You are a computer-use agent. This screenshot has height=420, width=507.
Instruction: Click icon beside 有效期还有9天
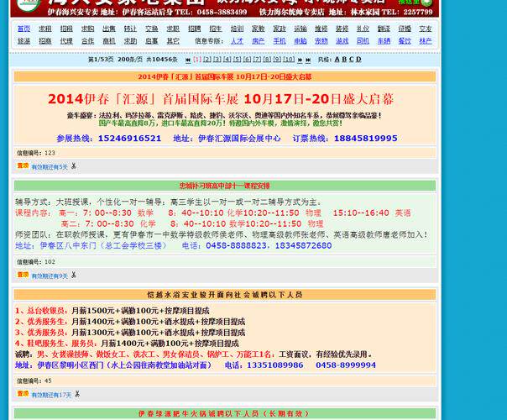tap(74, 275)
